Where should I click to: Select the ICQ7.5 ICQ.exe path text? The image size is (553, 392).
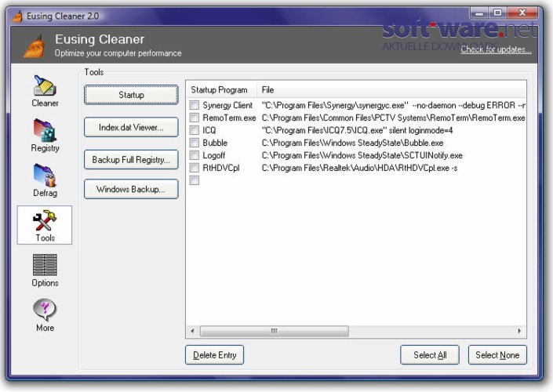pos(357,130)
